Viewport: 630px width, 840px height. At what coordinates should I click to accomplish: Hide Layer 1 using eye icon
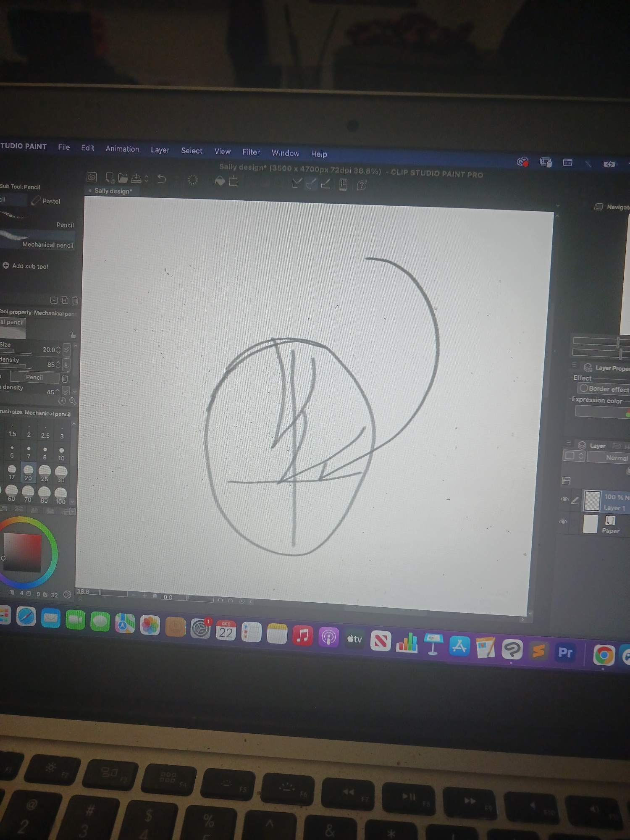coord(564,499)
